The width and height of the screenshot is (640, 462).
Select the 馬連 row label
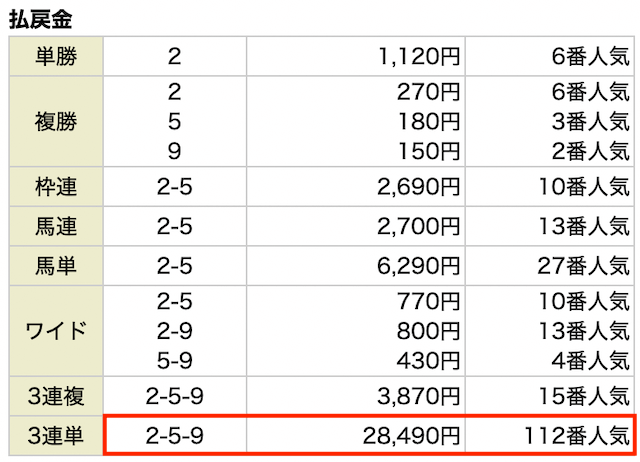tap(56, 227)
